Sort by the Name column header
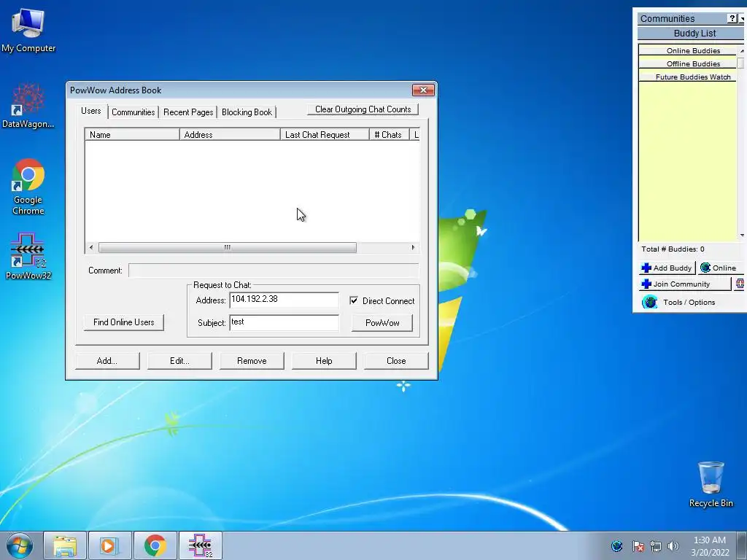Screen dimensions: 747x560 pyautogui.click(x=132, y=135)
